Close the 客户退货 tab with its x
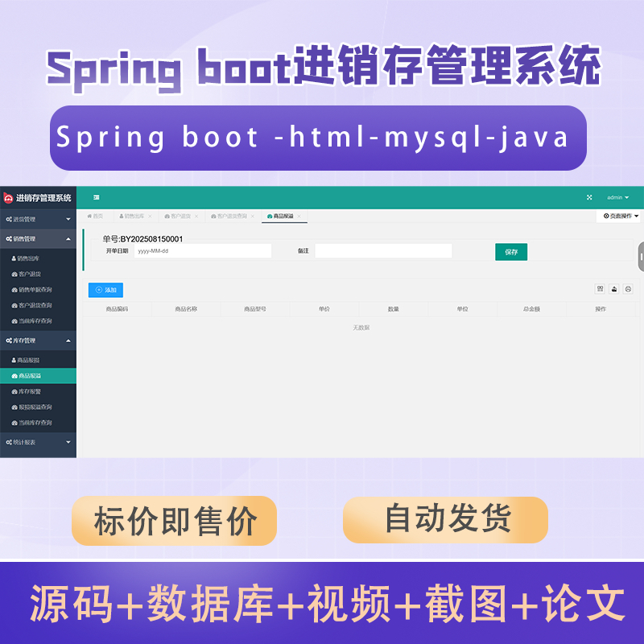 click(x=196, y=217)
